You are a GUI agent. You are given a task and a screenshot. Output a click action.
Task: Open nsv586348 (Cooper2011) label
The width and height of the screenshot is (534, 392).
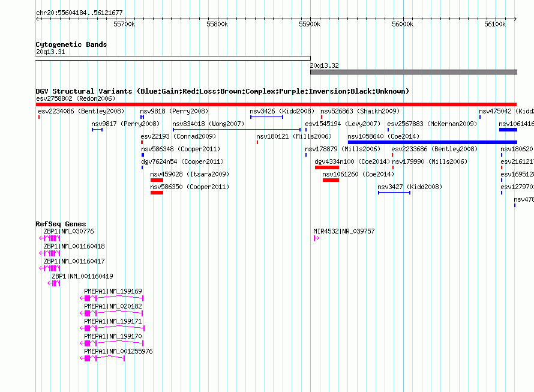tap(181, 149)
